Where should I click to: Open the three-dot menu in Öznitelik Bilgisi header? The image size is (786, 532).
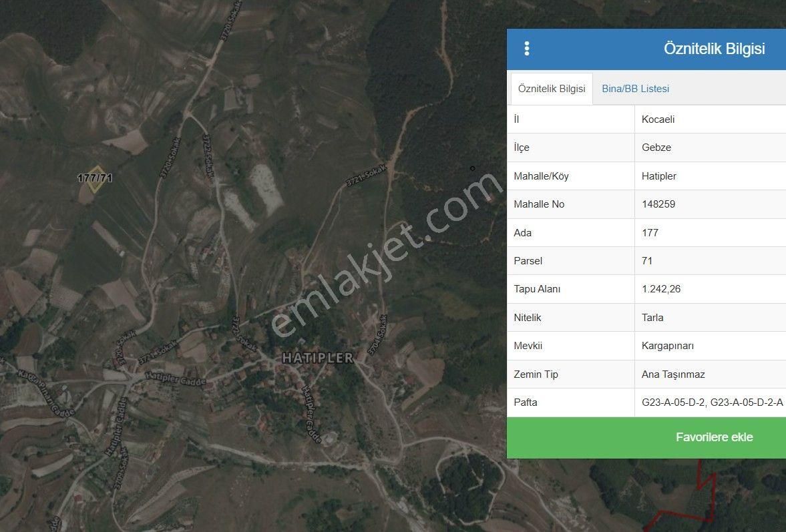526,49
